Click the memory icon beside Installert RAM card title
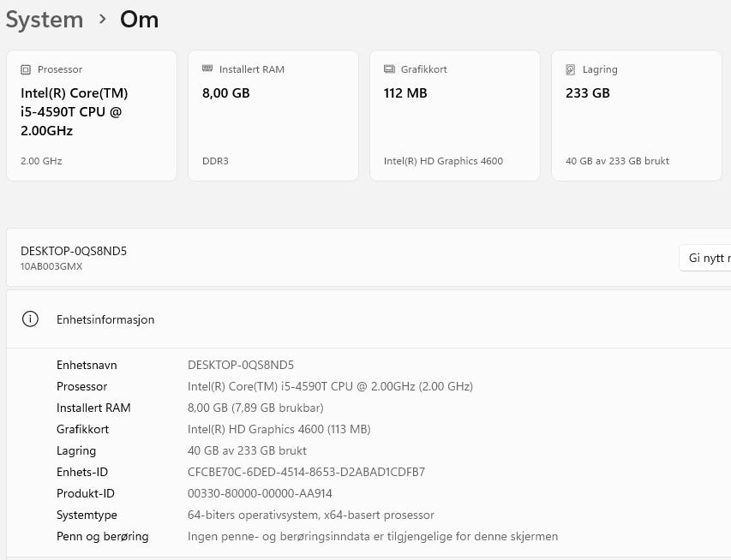 pyautogui.click(x=207, y=69)
